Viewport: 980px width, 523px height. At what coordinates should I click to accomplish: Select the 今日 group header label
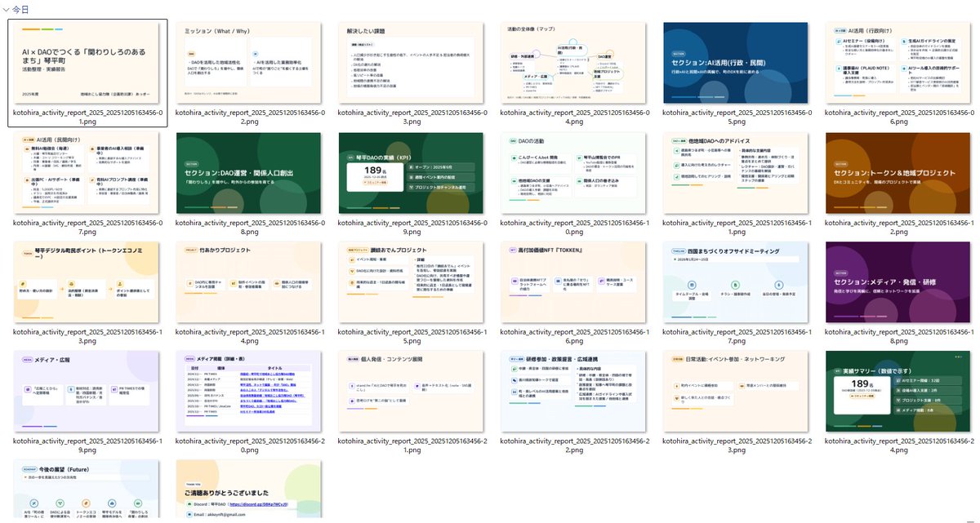click(21, 9)
